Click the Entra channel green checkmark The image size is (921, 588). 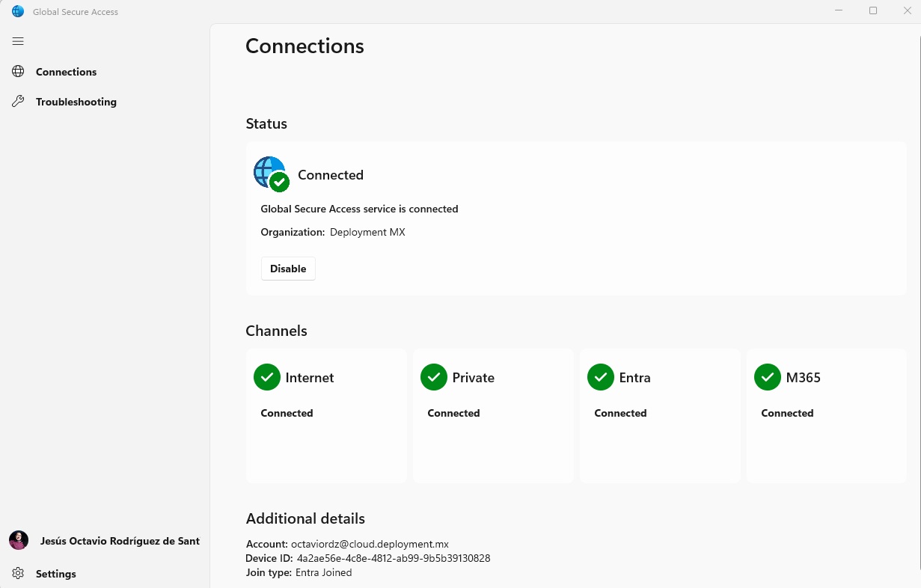[601, 377]
